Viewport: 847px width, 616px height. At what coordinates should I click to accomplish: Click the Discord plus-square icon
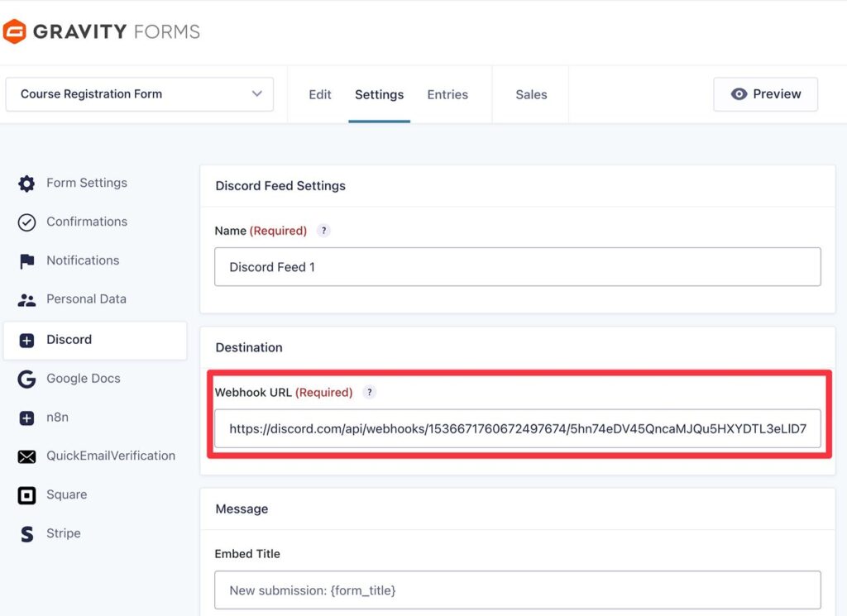[26, 340]
